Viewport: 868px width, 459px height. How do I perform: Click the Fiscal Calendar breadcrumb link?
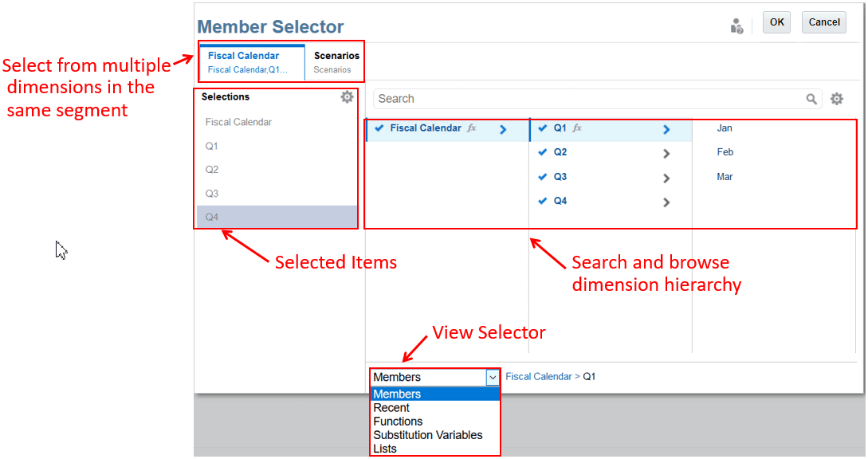click(x=538, y=377)
